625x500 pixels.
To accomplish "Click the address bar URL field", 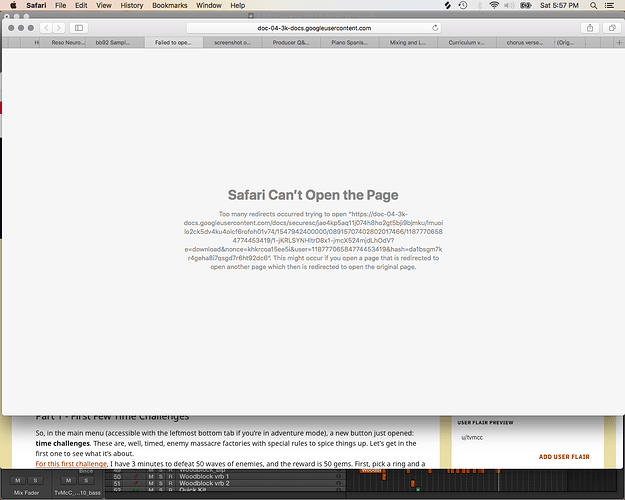I will 314,28.
